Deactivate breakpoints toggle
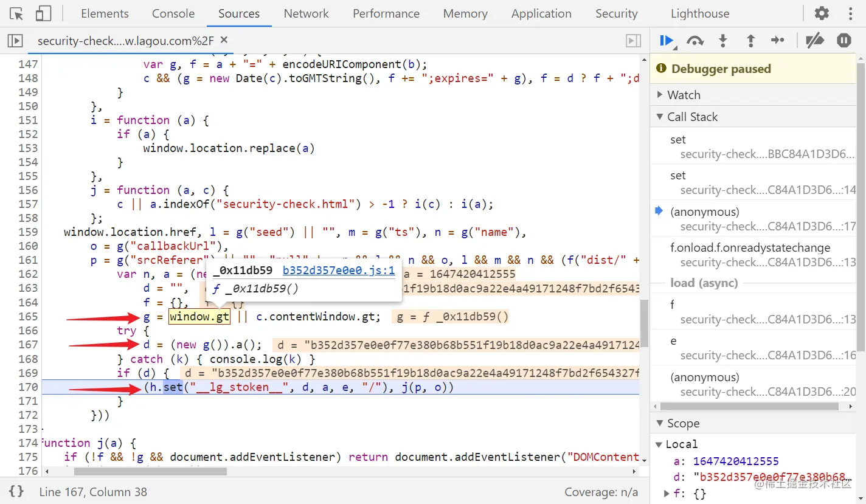 [x=815, y=41]
